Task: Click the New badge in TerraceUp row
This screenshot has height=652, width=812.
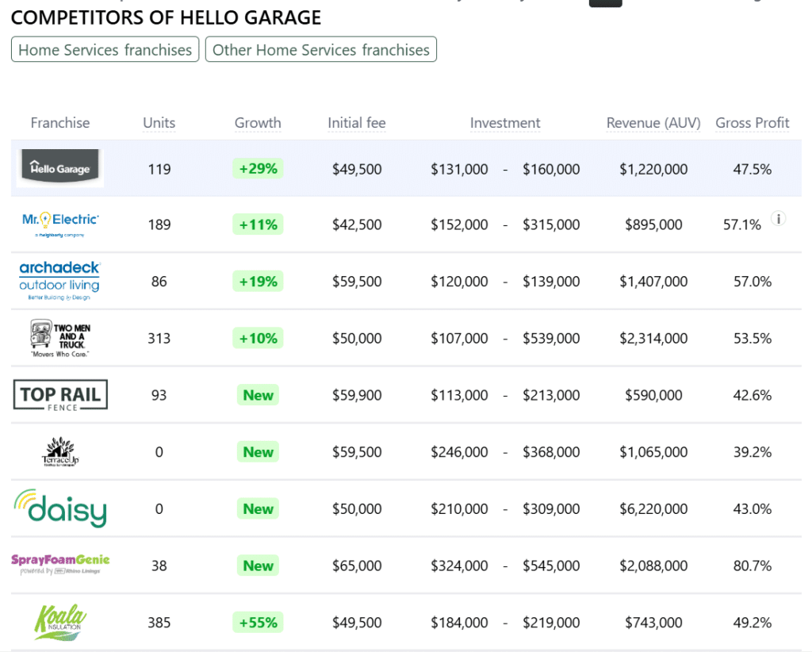Action: (x=258, y=451)
